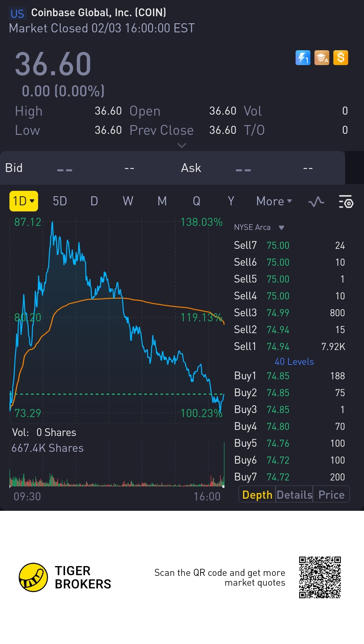
Task: Tap the US market flag badge
Action: point(17,13)
